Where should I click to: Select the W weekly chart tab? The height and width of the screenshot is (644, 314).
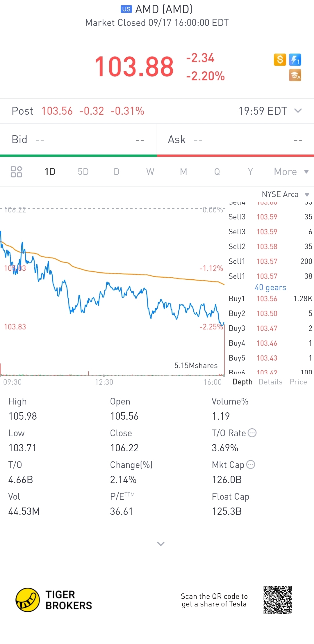[150, 172]
